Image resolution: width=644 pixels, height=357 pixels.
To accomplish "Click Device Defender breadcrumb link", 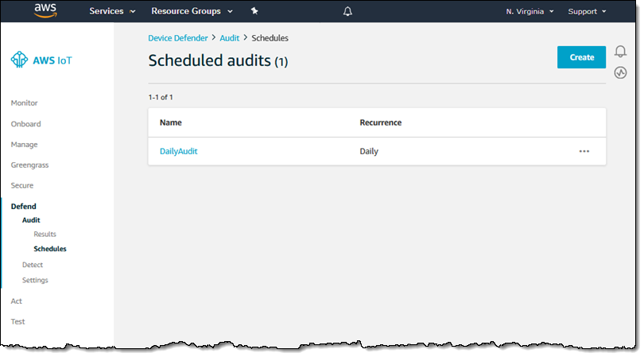I will (177, 38).
